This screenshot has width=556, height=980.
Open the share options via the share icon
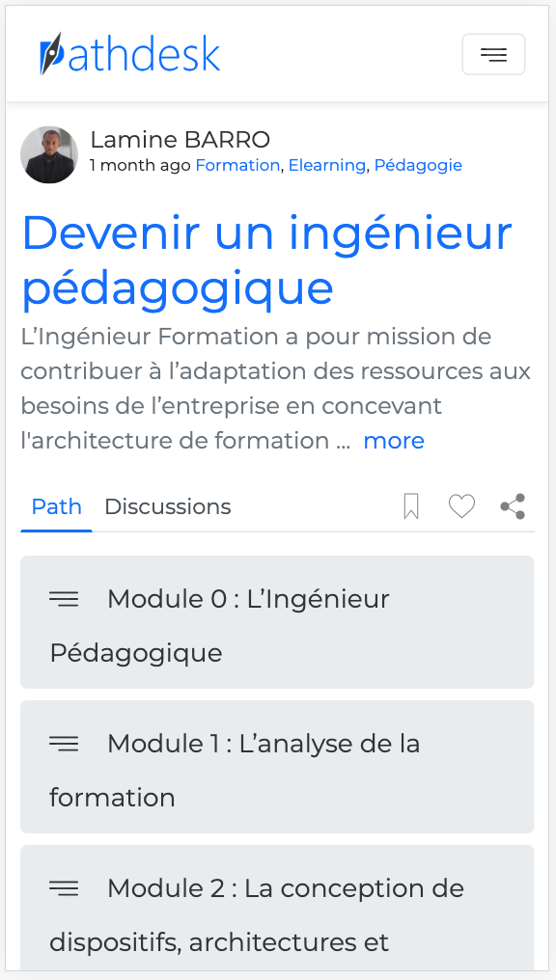point(512,506)
